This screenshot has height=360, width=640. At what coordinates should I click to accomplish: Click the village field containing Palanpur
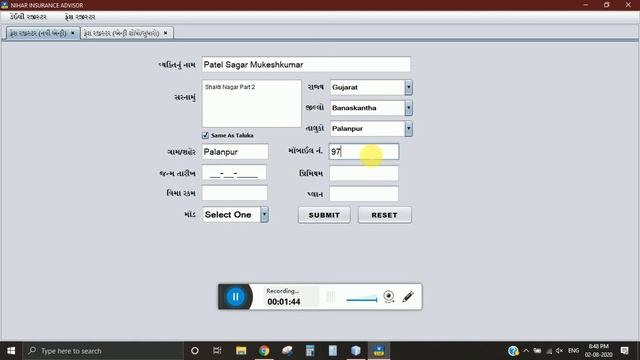(235, 152)
